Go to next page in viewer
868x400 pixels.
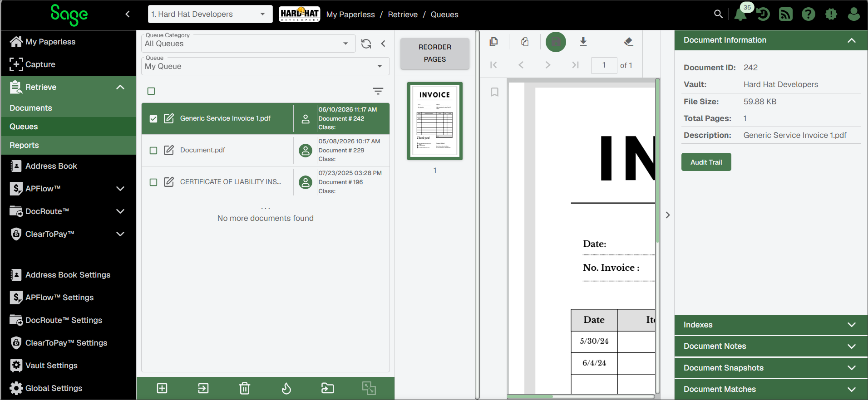[548, 65]
